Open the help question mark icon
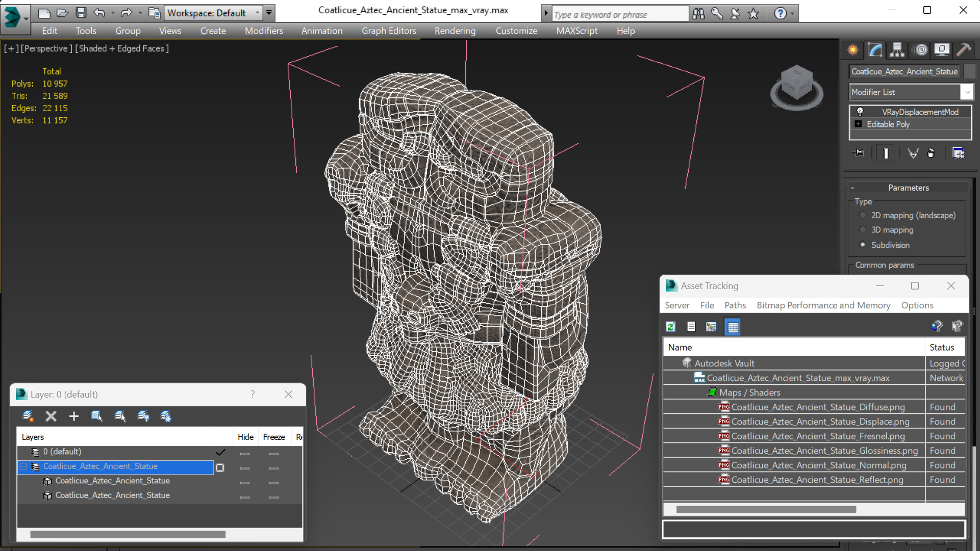The height and width of the screenshot is (551, 980). point(780,14)
